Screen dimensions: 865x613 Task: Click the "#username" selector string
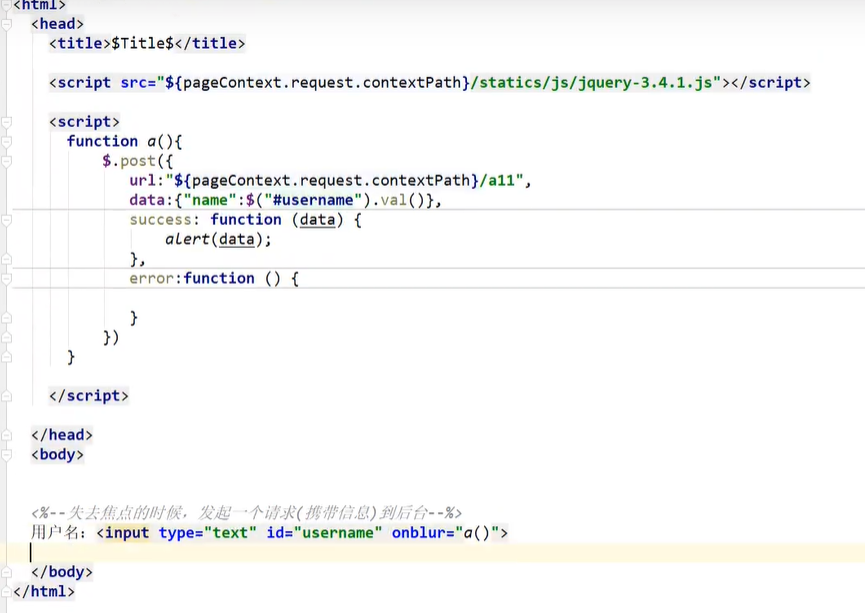pyautogui.click(x=313, y=200)
